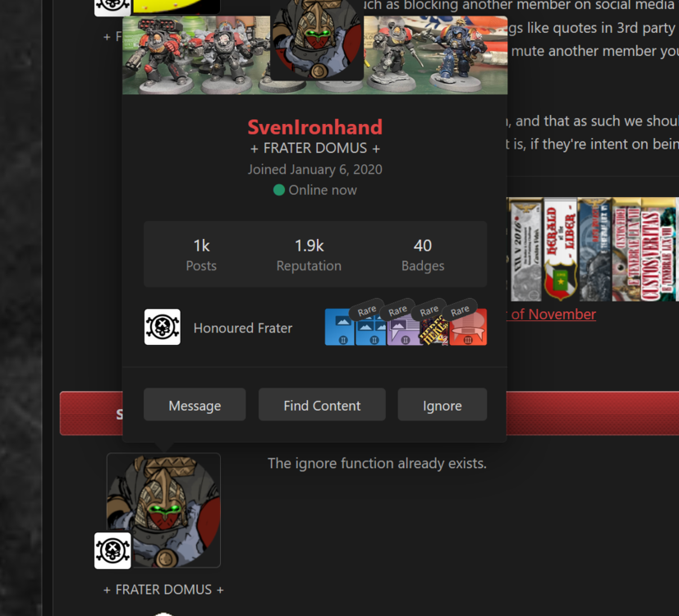Viewport: 679px width, 616px height.
Task: Open the blue single-image Rare badge
Action: point(340,327)
